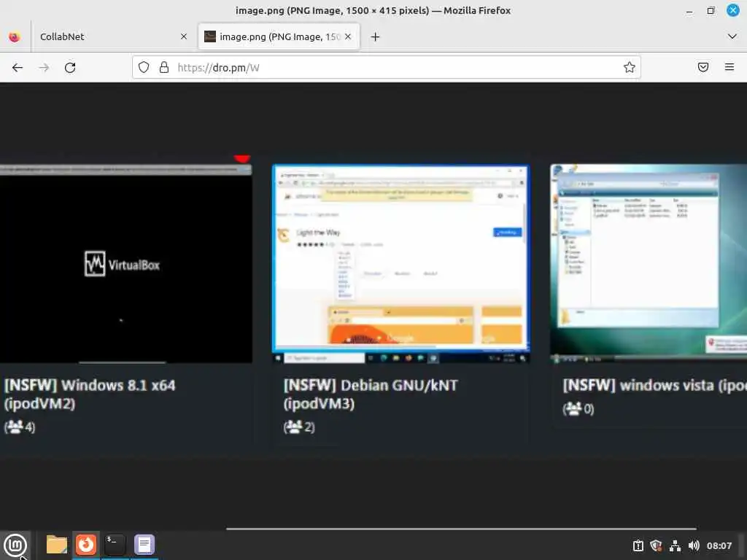Click the Firefox taskbar icon
Viewport: 747px width, 560px height.
[86, 545]
